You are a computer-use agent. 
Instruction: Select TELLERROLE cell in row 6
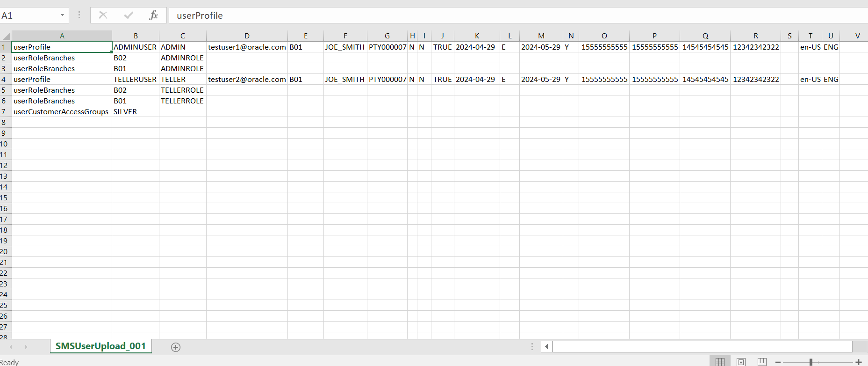[183, 101]
